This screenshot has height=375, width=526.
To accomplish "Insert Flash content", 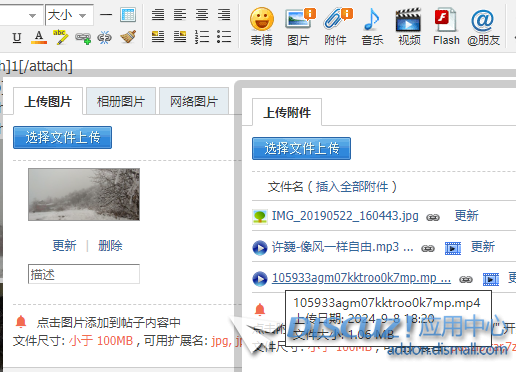I will tap(446, 26).
